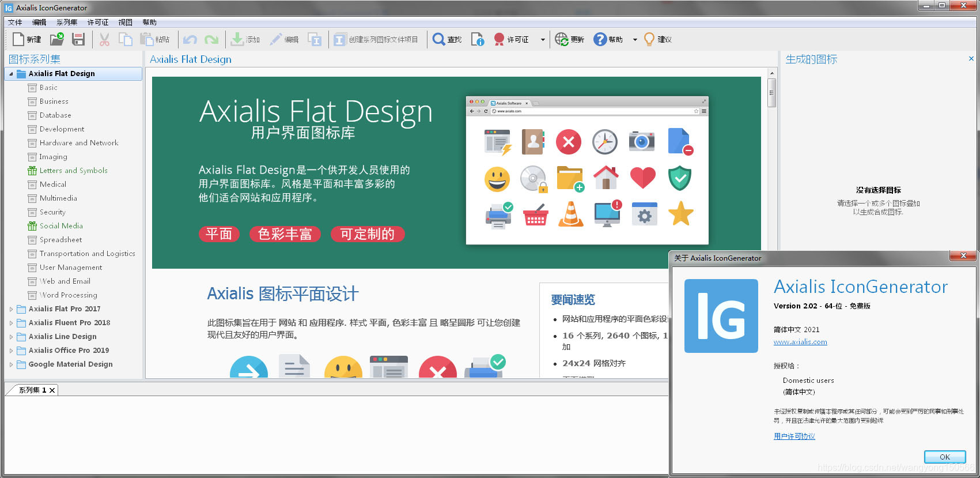Select the Basic icon set
The height and width of the screenshot is (478, 980).
48,88
